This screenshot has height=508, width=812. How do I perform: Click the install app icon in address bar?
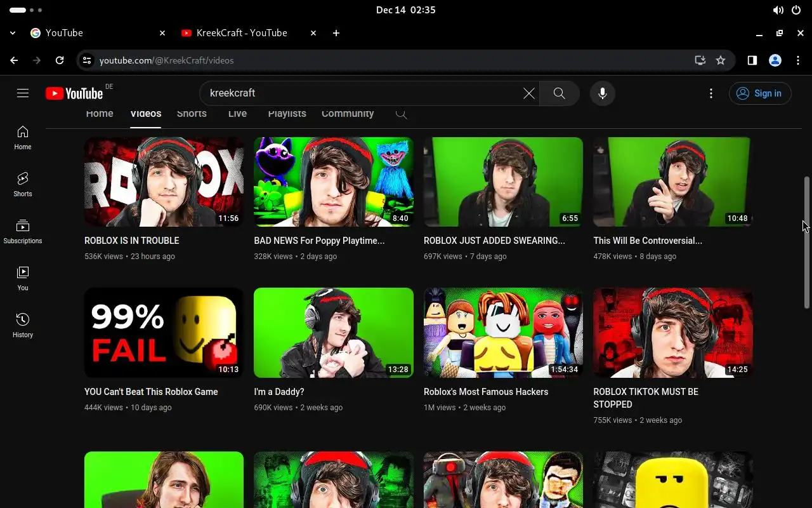coord(700,60)
